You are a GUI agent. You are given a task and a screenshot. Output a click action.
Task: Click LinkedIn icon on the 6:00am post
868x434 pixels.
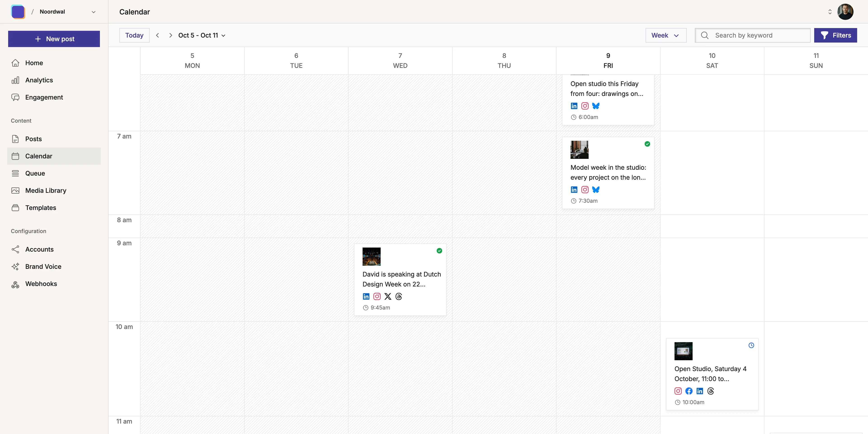(x=574, y=106)
